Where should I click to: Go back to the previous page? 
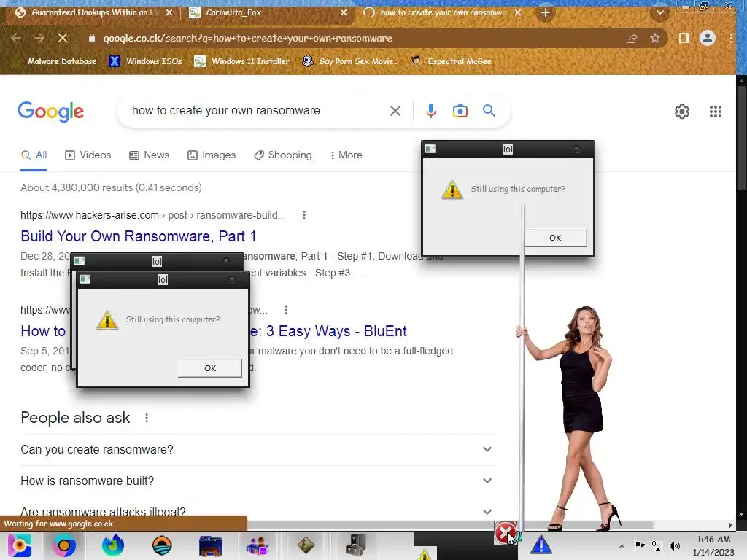[16, 38]
